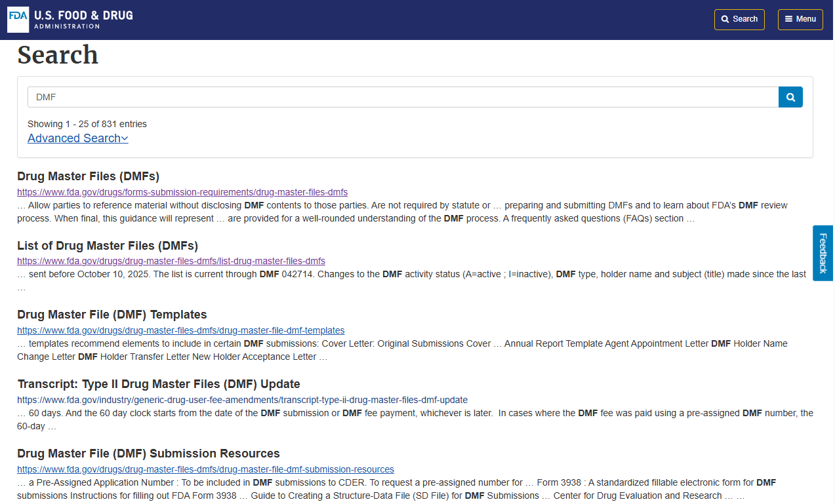Click the 'Showing 1 - 25 of 831 entries' text
835x504 pixels.
click(x=87, y=124)
